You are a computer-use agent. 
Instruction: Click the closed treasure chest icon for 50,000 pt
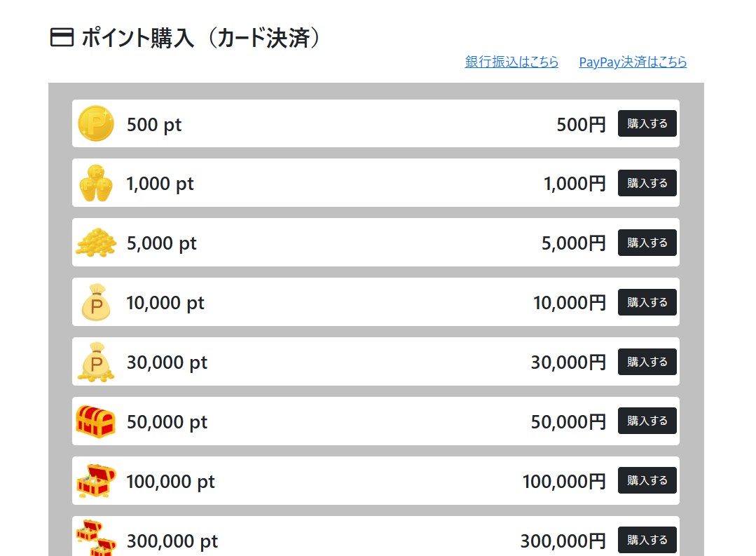(x=95, y=421)
